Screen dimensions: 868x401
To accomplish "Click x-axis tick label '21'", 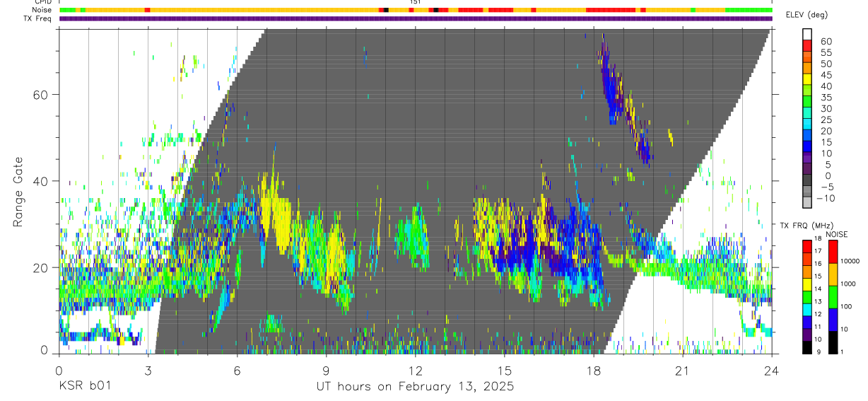I will [x=682, y=371].
